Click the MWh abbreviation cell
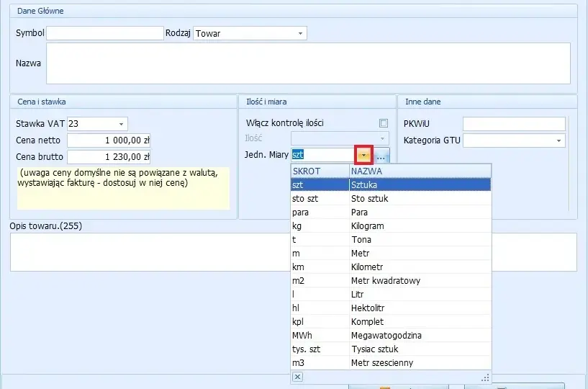This screenshot has height=389, width=588. [x=320, y=336]
